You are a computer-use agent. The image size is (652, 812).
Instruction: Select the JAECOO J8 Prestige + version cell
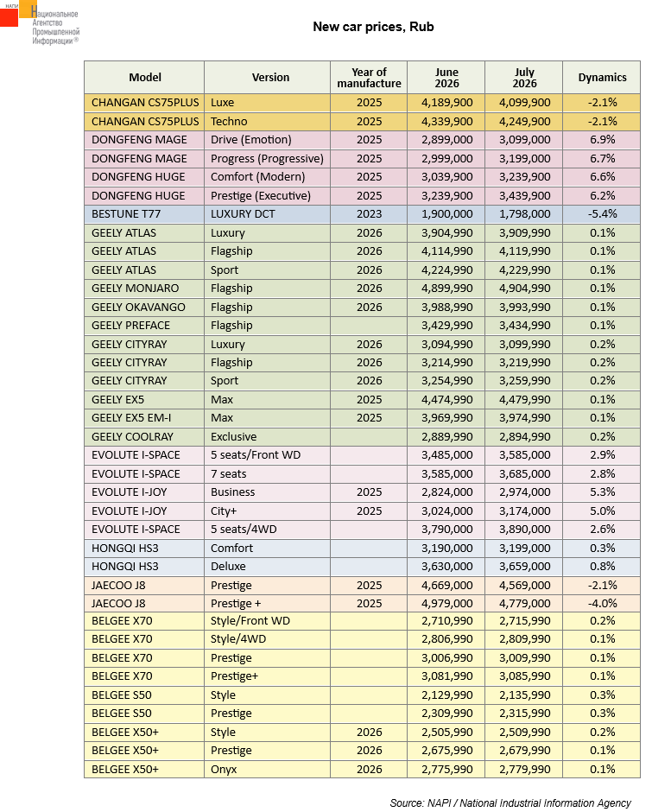click(x=267, y=603)
